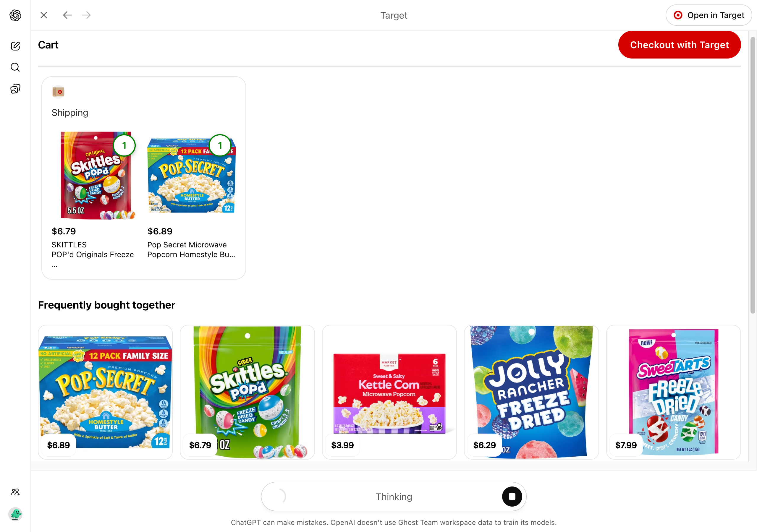Viewport: 757px width, 532px height.
Task: Open the search chats icon
Action: point(15,67)
